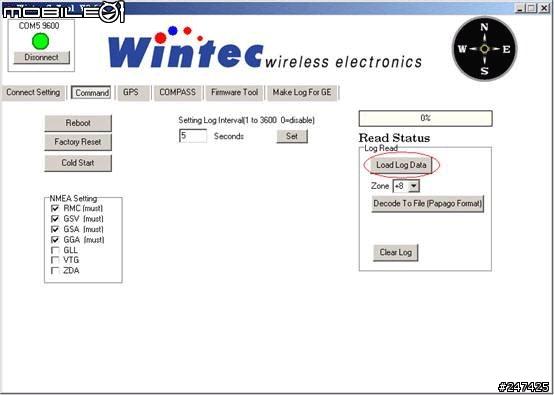Switch to the COMPASS tab
The image size is (554, 395).
(177, 93)
